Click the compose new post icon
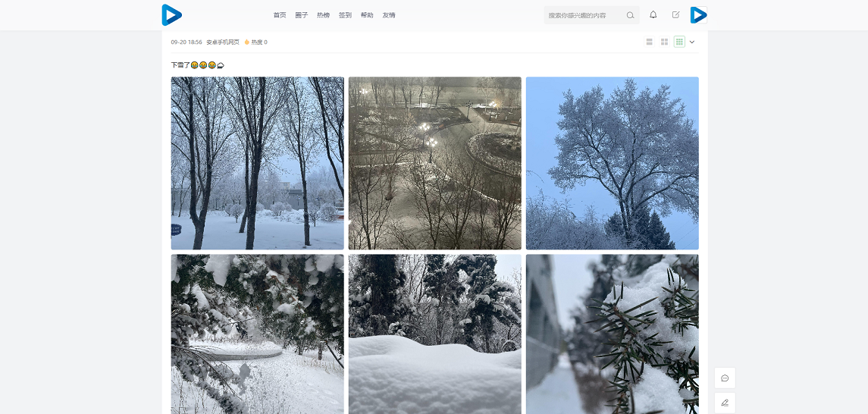The image size is (868, 414). (676, 15)
